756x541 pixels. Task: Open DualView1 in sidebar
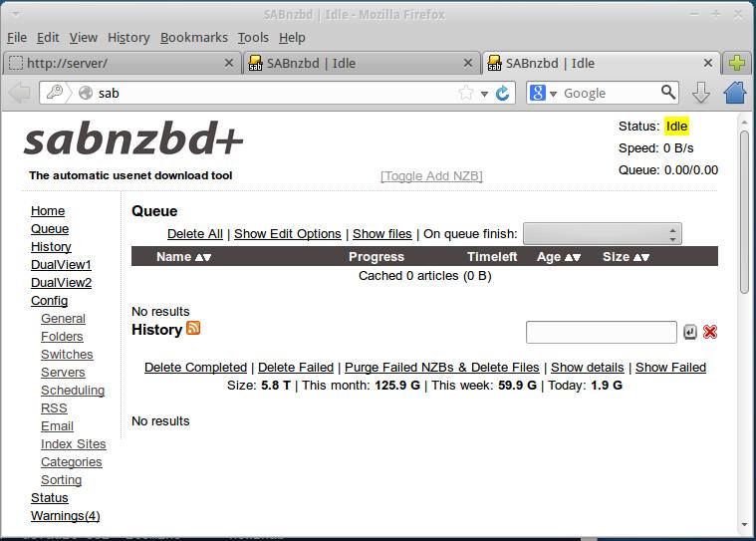tap(61, 265)
